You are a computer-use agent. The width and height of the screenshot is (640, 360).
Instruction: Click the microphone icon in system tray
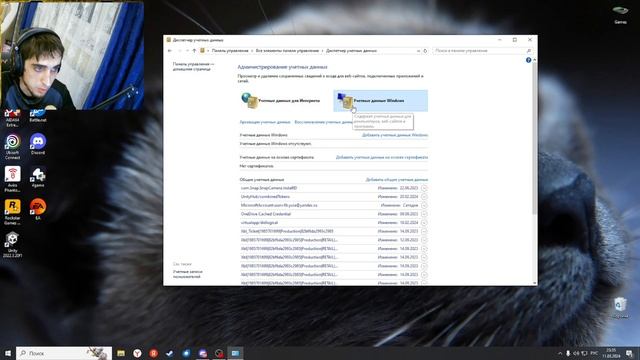click(568, 353)
